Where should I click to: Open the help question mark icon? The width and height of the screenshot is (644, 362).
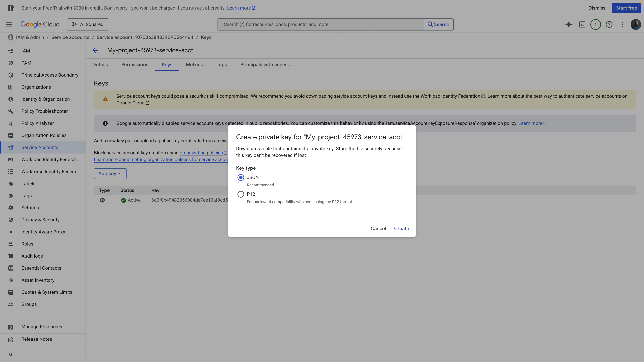[609, 24]
